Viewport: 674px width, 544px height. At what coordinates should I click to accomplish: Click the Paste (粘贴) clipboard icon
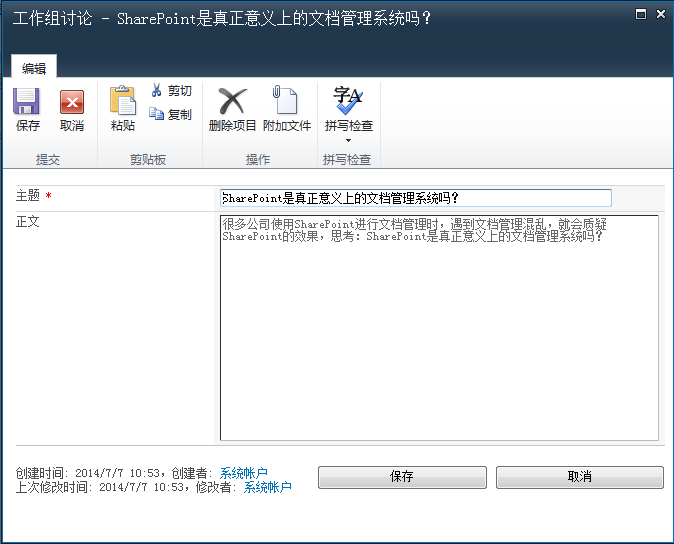coord(123,101)
